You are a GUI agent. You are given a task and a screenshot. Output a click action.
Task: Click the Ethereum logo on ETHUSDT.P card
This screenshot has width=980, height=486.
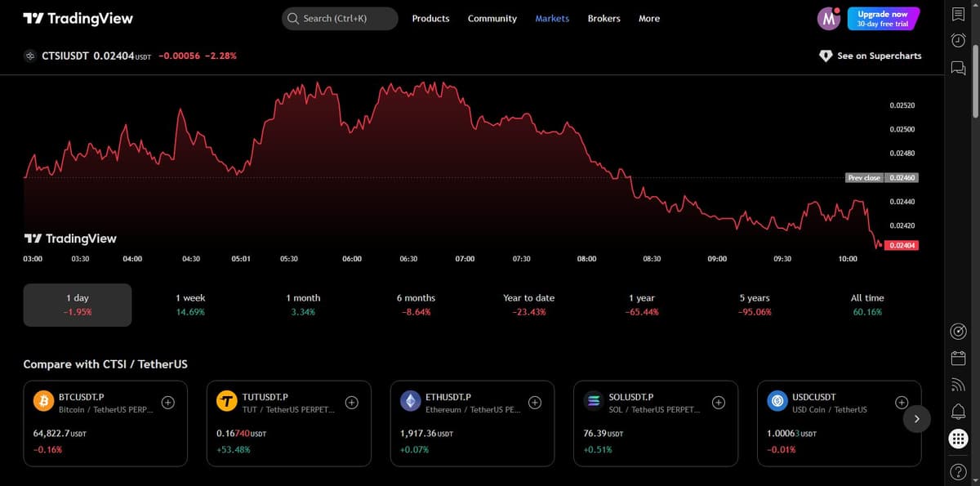[x=410, y=402]
